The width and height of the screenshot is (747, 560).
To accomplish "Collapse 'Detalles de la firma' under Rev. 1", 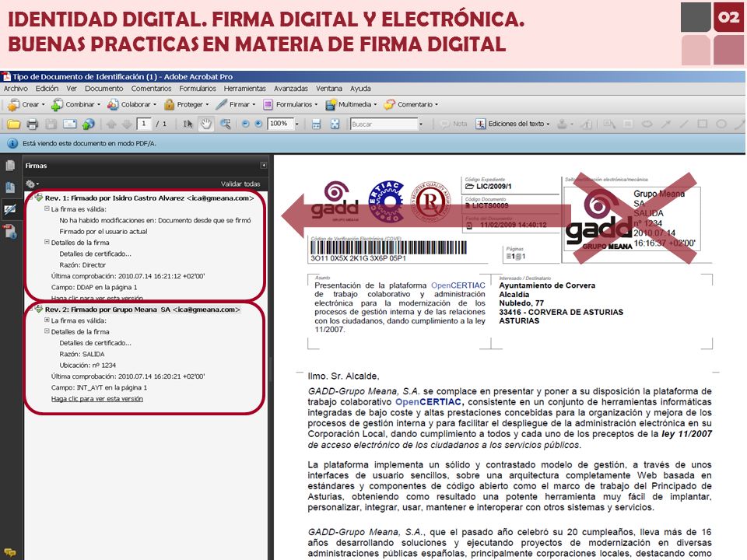I will [47, 242].
